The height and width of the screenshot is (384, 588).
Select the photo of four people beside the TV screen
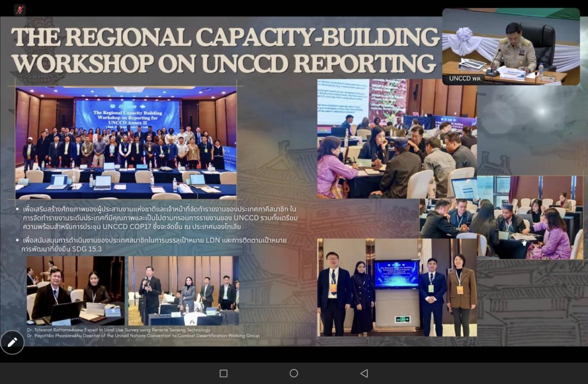397,287
